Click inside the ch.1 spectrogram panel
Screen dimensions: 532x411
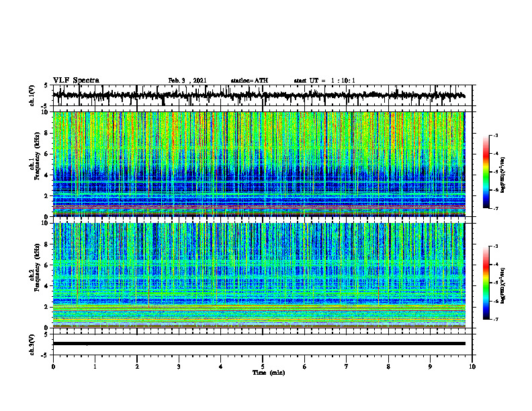259,164
